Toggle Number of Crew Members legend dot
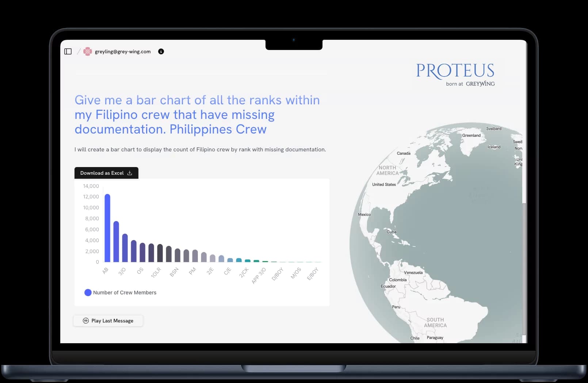 coord(88,293)
